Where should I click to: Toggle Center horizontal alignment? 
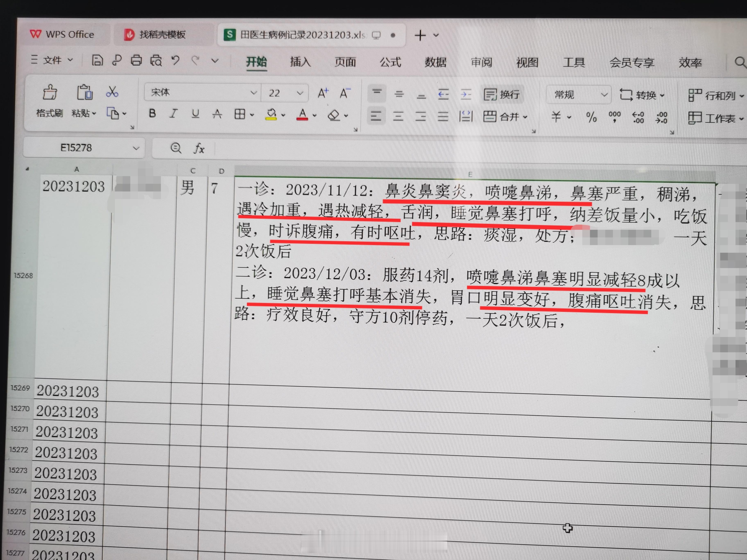[x=398, y=116]
